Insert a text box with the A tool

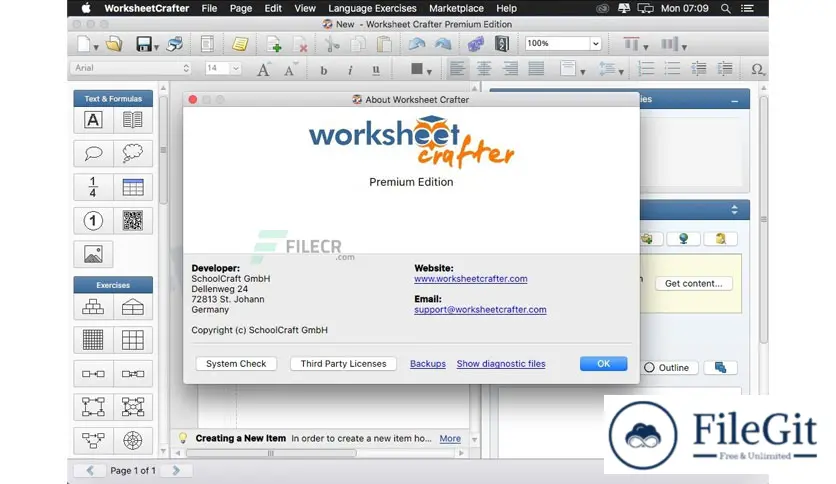(x=93, y=120)
